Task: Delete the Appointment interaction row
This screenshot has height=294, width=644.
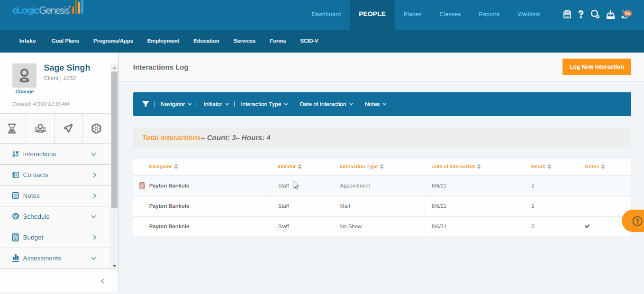Action: tap(142, 186)
